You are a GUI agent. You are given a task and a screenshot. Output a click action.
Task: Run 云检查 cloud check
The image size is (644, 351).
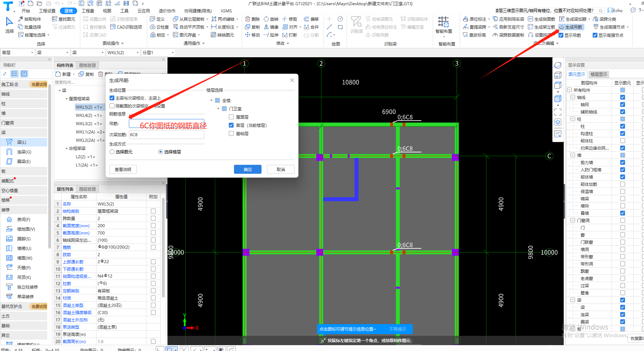[160, 27]
